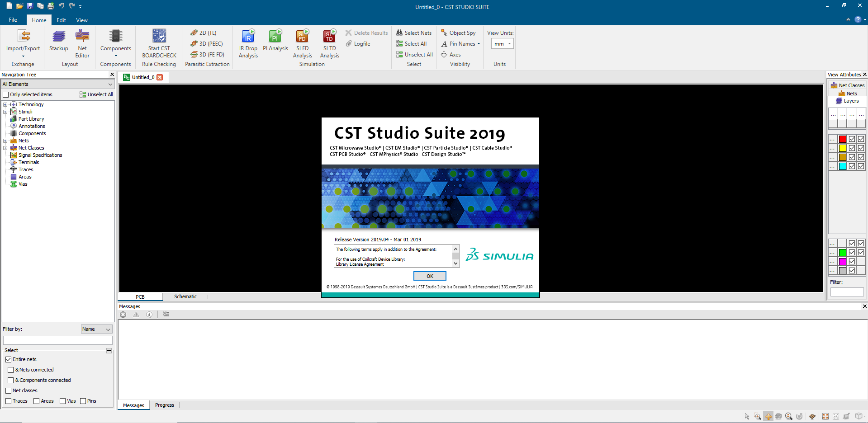The height and width of the screenshot is (423, 868).
Task: Click Select Nets in ribbon
Action: click(414, 33)
